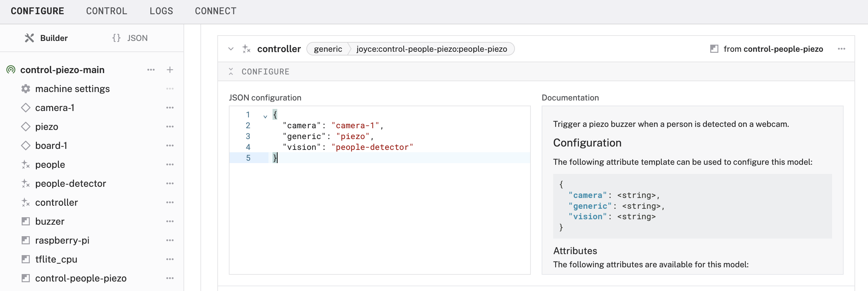Select control-piezo-main in the sidebar
The image size is (868, 291).
pyautogui.click(x=62, y=70)
